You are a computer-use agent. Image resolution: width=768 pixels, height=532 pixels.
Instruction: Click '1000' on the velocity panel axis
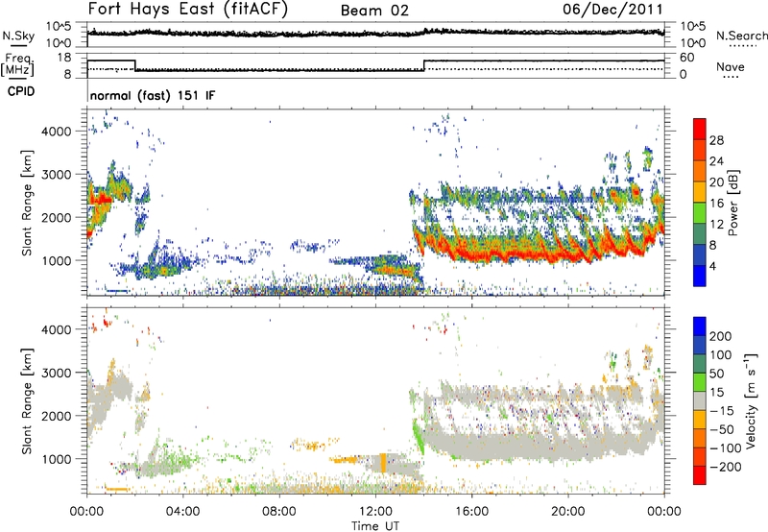click(x=57, y=459)
